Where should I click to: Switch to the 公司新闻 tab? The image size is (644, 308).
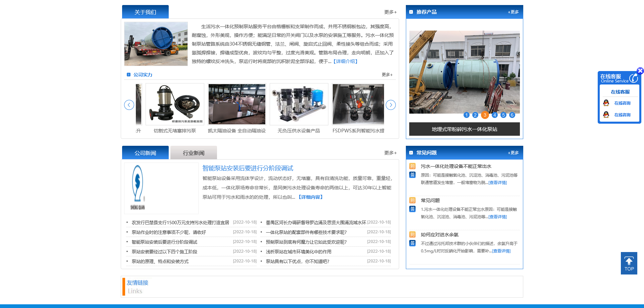(x=145, y=152)
